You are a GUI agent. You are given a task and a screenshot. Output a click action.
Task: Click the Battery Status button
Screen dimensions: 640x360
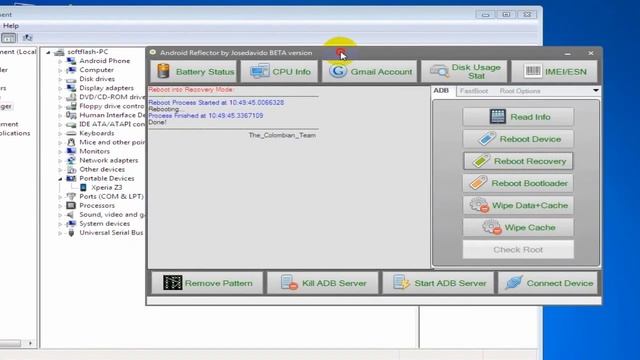coord(193,71)
